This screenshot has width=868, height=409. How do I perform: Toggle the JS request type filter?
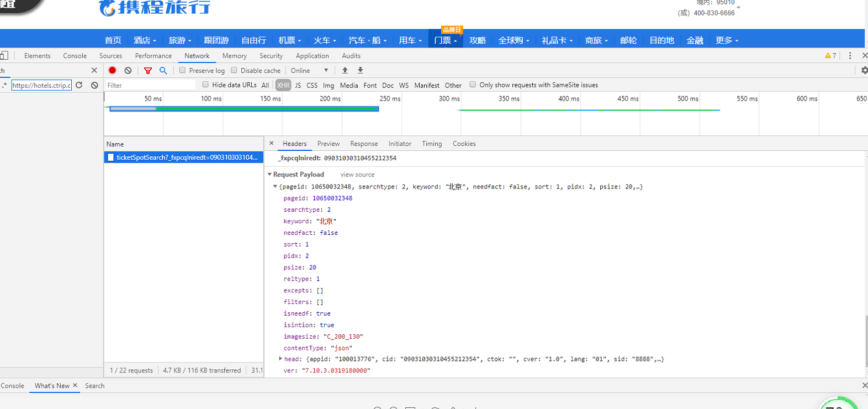pos(298,85)
